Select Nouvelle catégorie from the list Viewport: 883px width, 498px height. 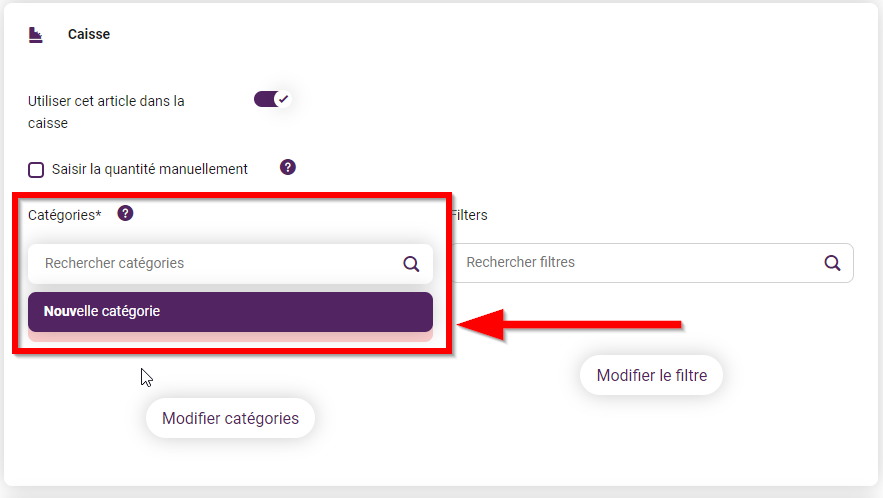pyautogui.click(x=230, y=312)
